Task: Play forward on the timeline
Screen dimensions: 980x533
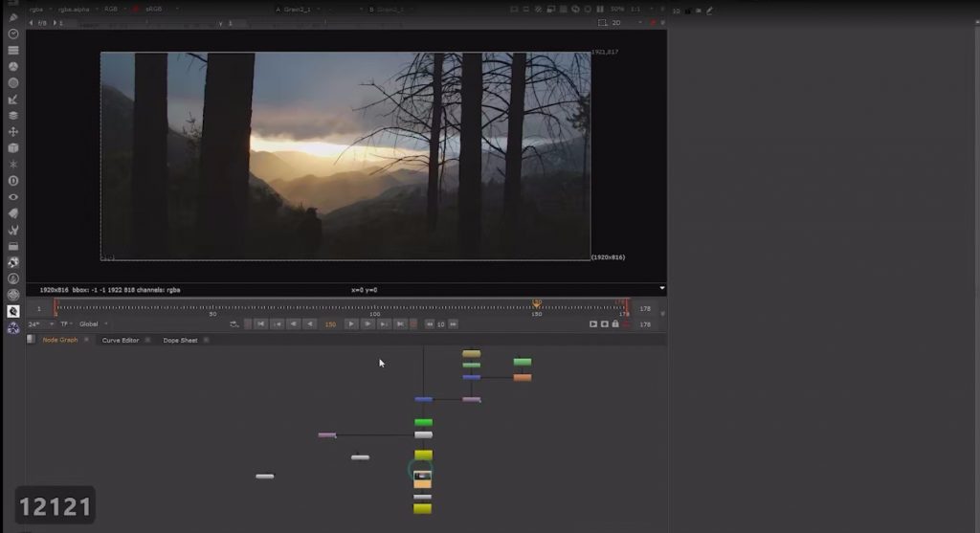Action: [350, 323]
